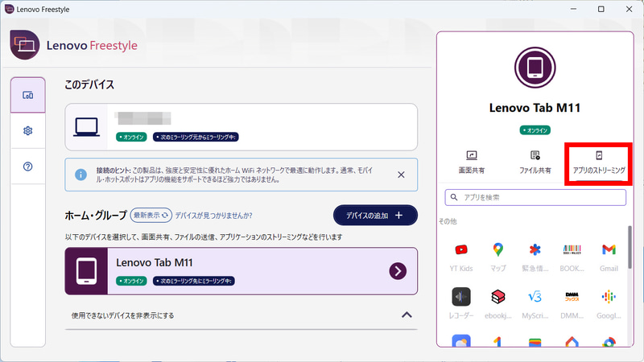Click the info icon in the hint banner
This screenshot has height=362, width=644.
tap(81, 175)
